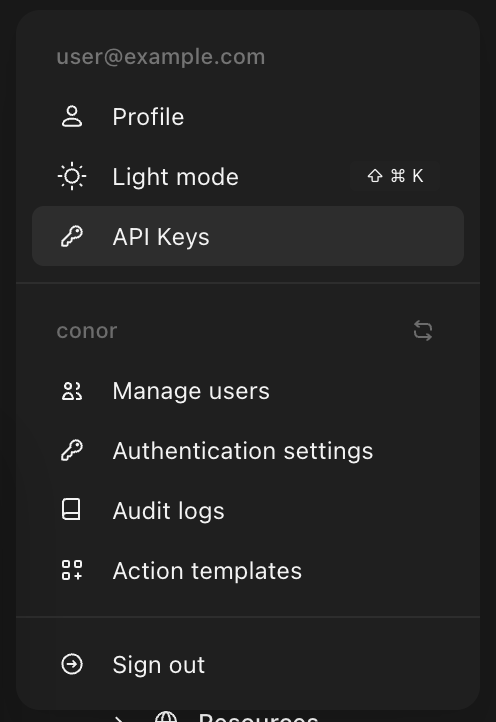Viewport: 496px width, 722px height.
Task: Click the book icon beside Audit logs
Action: [x=71, y=510]
